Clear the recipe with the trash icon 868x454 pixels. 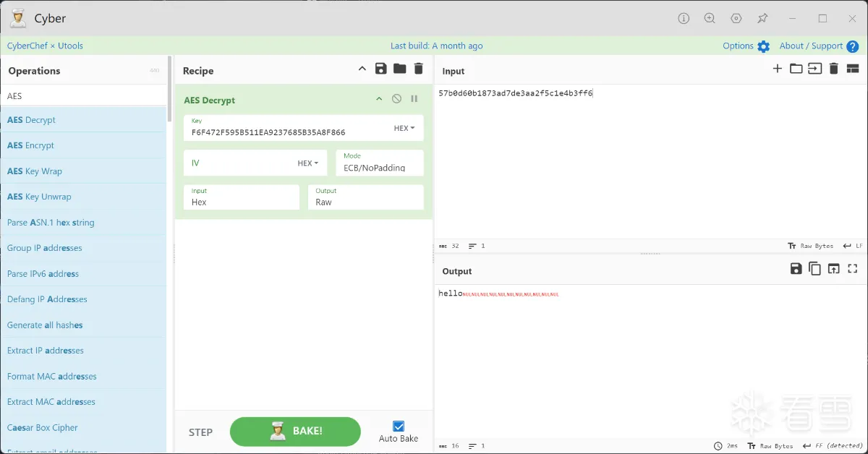(x=418, y=69)
